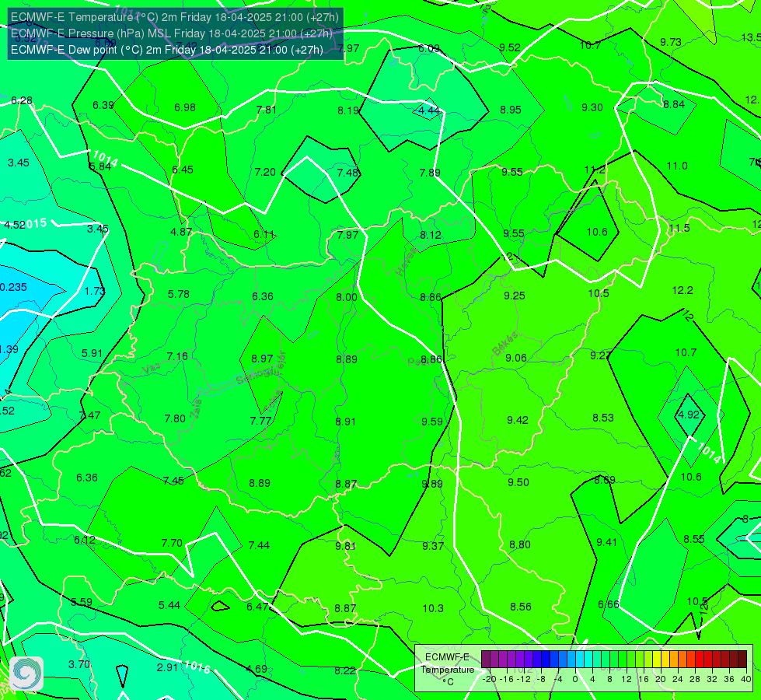The width and height of the screenshot is (761, 700).
Task: Click the 9.37 grid value
Action: [433, 546]
